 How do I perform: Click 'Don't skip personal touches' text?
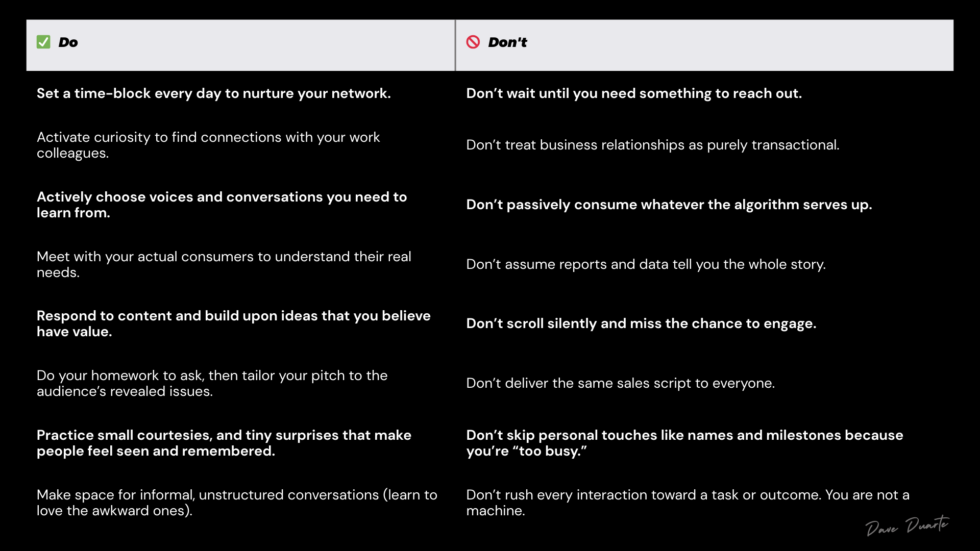click(x=684, y=443)
